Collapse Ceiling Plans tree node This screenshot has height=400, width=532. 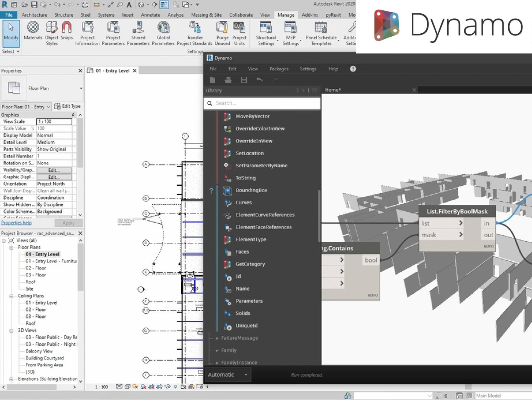[11, 296]
